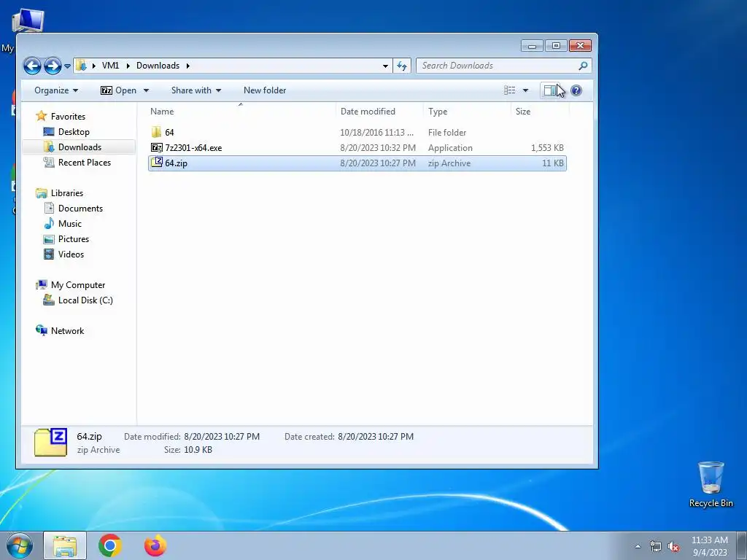Select the 7z2301-x64.exe file
Viewport: 747px width, 560px height.
(193, 147)
